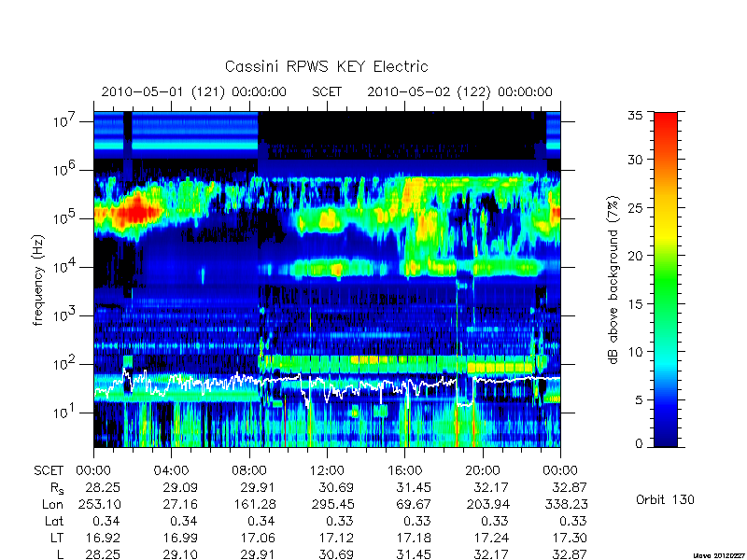Click the Rs value '28.25'
The image size is (747, 560).
103,487
